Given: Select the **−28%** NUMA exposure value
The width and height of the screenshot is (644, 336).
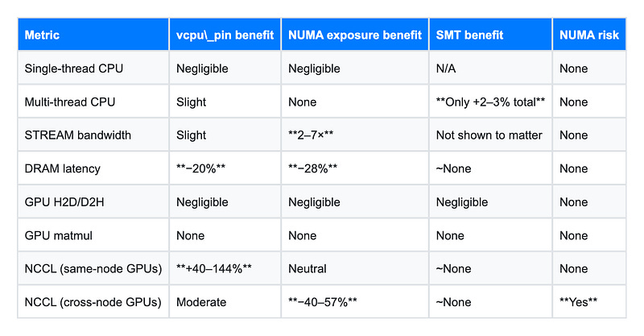Looking at the screenshot, I should [355, 168].
